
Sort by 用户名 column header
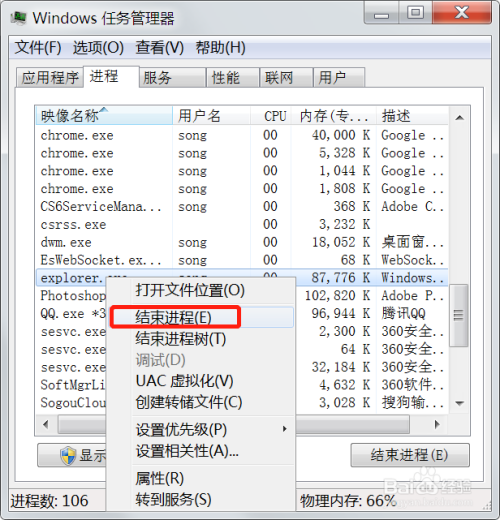pos(211,116)
